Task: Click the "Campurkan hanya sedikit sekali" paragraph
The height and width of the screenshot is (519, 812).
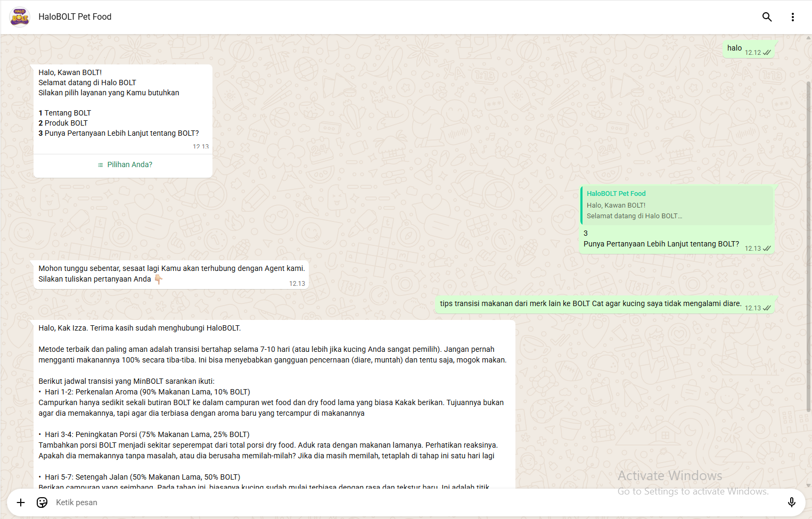Action: [x=271, y=408]
